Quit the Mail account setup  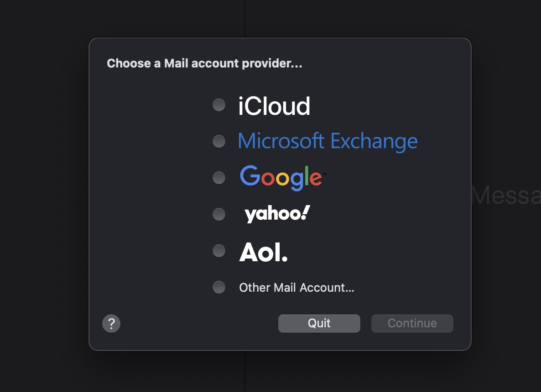tap(319, 323)
